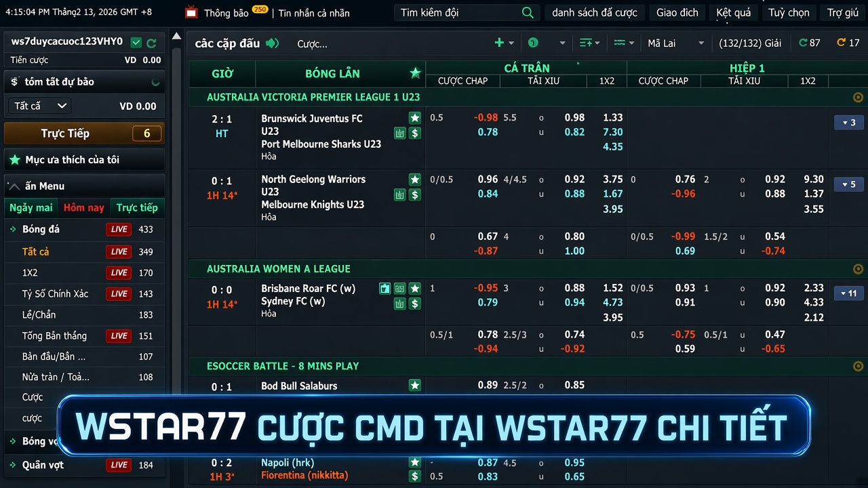
Task: Click the orange Trực Tiếp live button
Action: [x=84, y=134]
